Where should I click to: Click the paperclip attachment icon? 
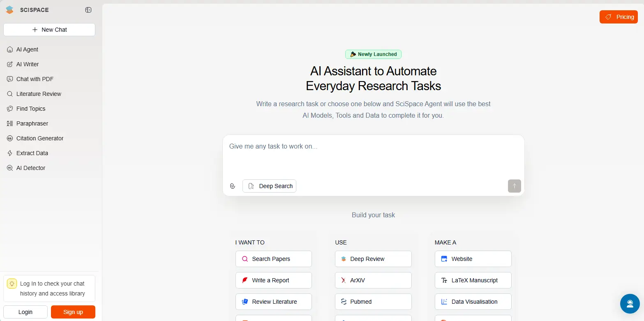click(233, 186)
